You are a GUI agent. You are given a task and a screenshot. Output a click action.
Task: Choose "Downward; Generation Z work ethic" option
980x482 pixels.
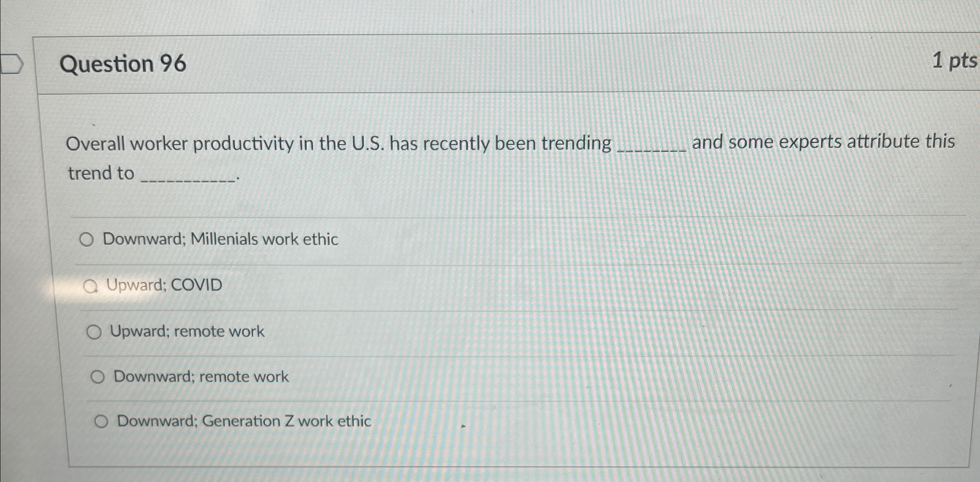pyautogui.click(x=101, y=420)
